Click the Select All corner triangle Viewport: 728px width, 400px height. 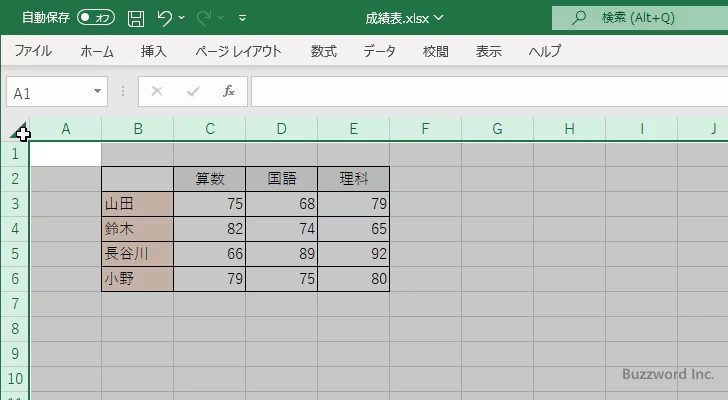(18, 131)
